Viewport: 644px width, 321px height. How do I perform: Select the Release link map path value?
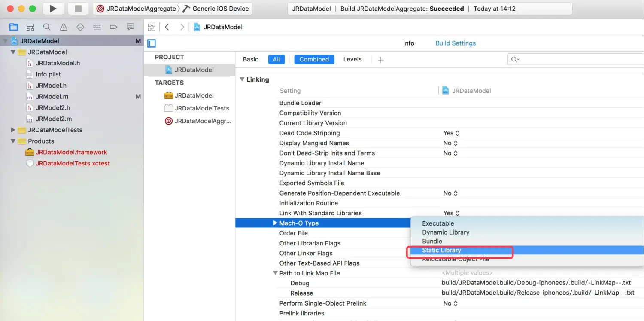tap(538, 293)
